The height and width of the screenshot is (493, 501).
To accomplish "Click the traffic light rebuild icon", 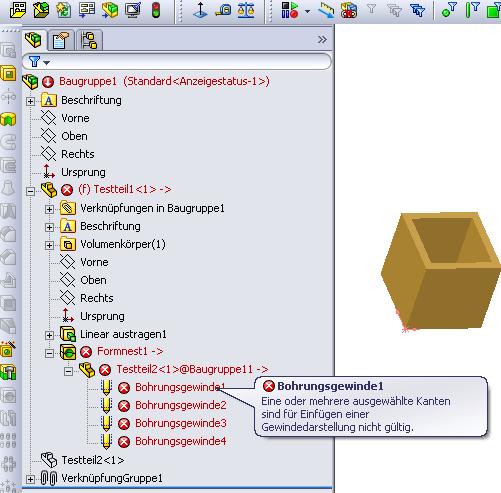I will click(x=156, y=10).
